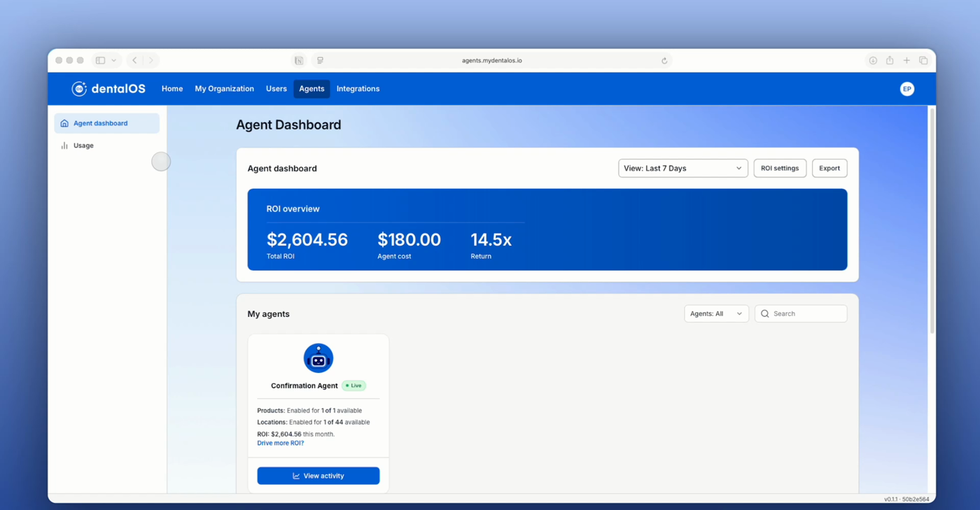Open the Integrations nav item

(358, 89)
